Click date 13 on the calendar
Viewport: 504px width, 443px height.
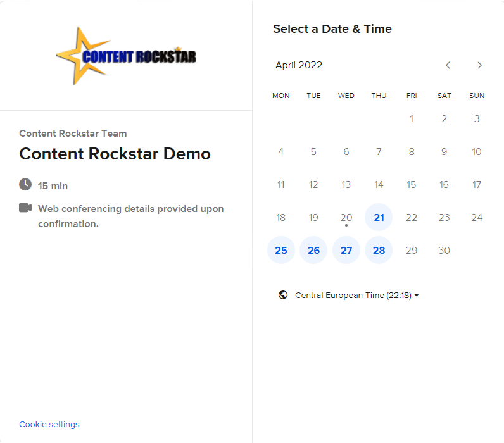[x=346, y=185]
